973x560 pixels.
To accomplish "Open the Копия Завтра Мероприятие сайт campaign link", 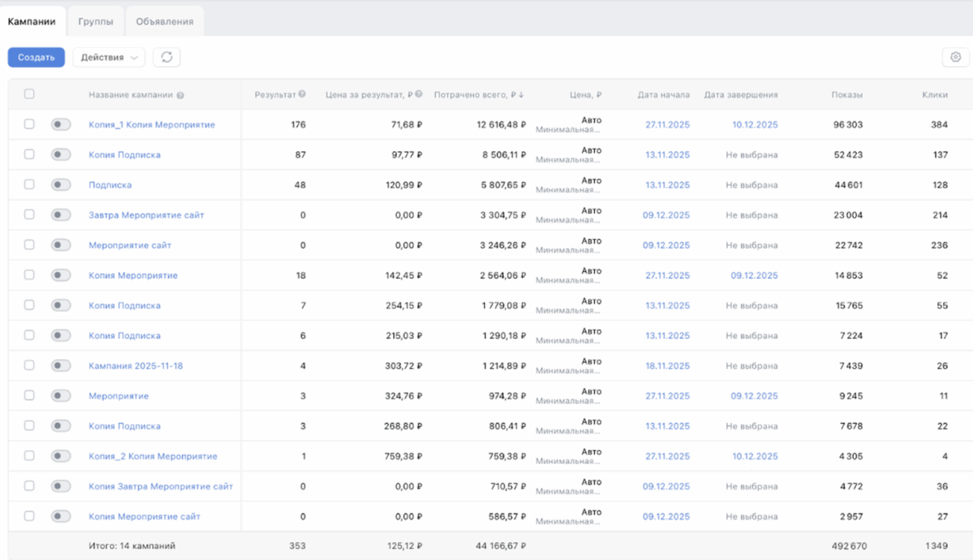I will (x=161, y=486).
